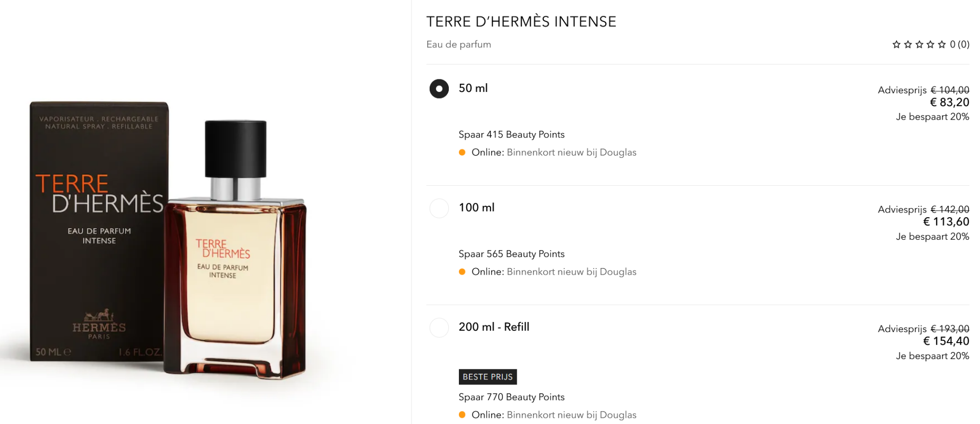Click the orange availability dot under 100 ml
The image size is (980, 424).
[462, 272]
